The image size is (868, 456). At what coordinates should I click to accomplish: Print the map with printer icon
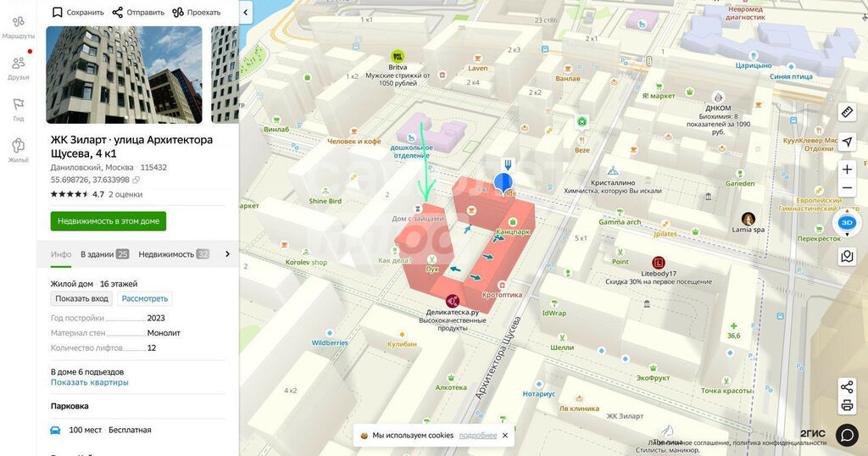tap(847, 406)
